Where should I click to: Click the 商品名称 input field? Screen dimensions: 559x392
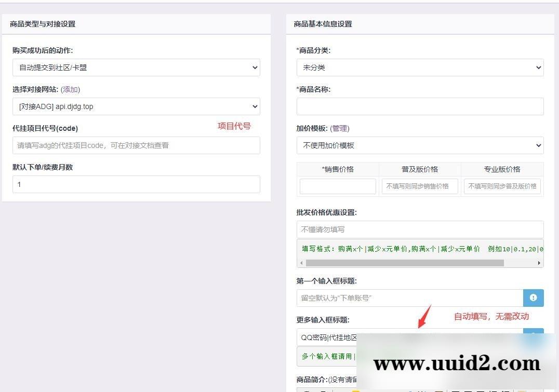420,106
